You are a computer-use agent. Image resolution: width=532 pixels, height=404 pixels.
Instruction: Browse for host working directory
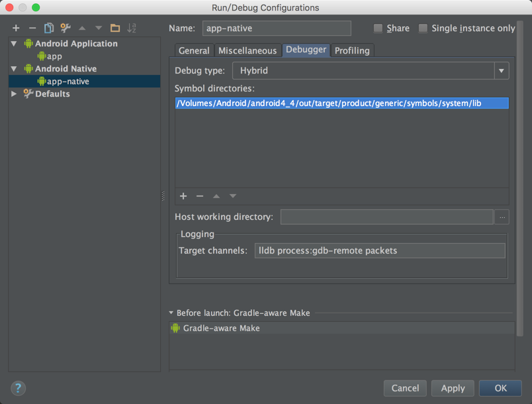pos(502,217)
